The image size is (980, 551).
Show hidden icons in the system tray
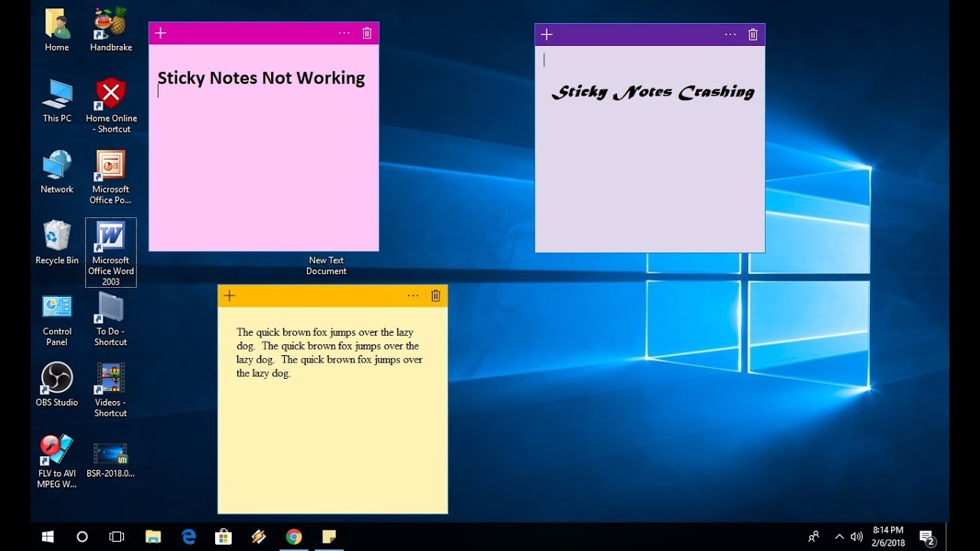[839, 536]
